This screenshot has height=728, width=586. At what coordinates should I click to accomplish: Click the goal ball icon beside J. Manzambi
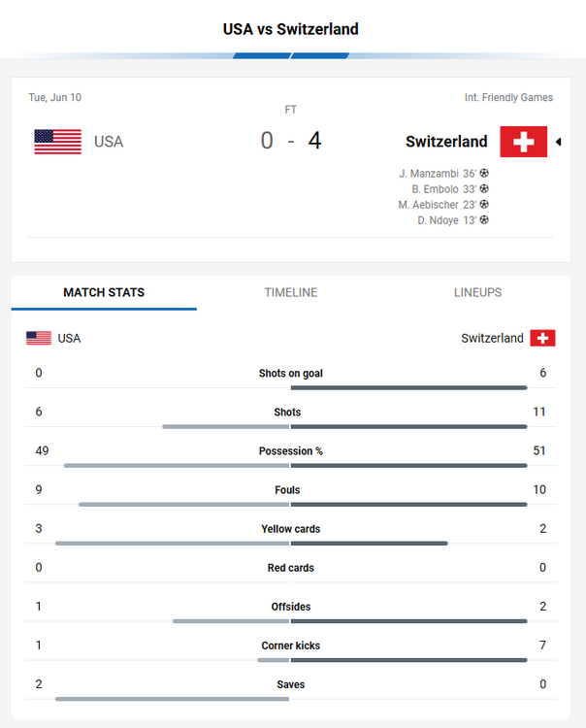click(x=484, y=174)
